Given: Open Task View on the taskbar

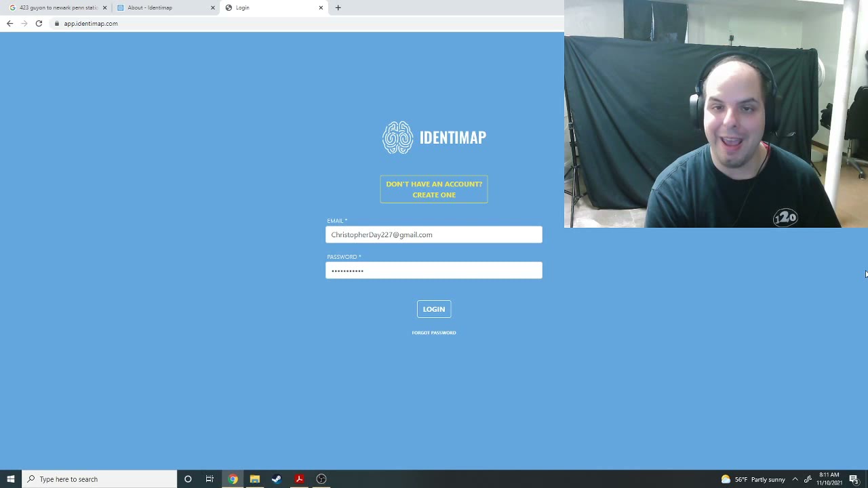Looking at the screenshot, I should pos(210,479).
